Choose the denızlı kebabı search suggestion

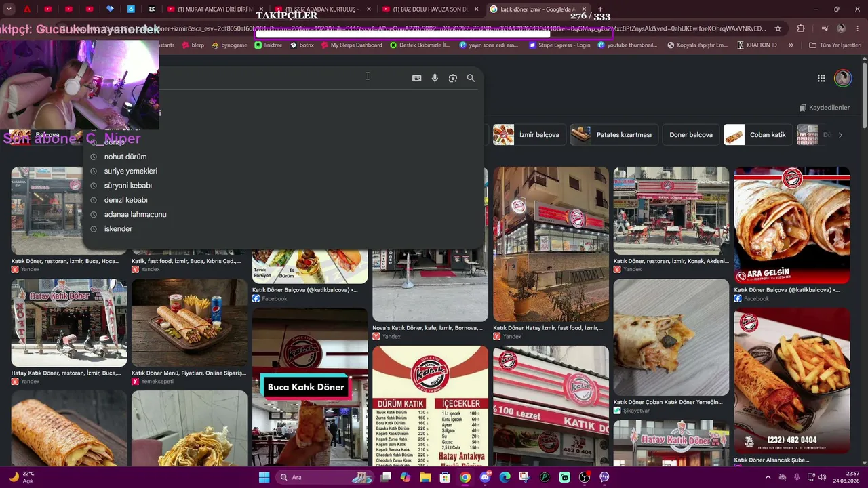coord(126,200)
